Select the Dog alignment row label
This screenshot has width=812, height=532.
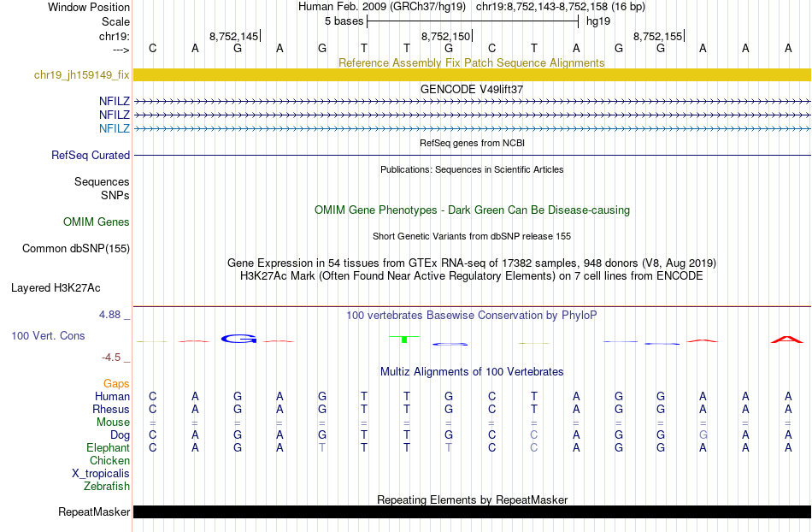click(x=120, y=435)
